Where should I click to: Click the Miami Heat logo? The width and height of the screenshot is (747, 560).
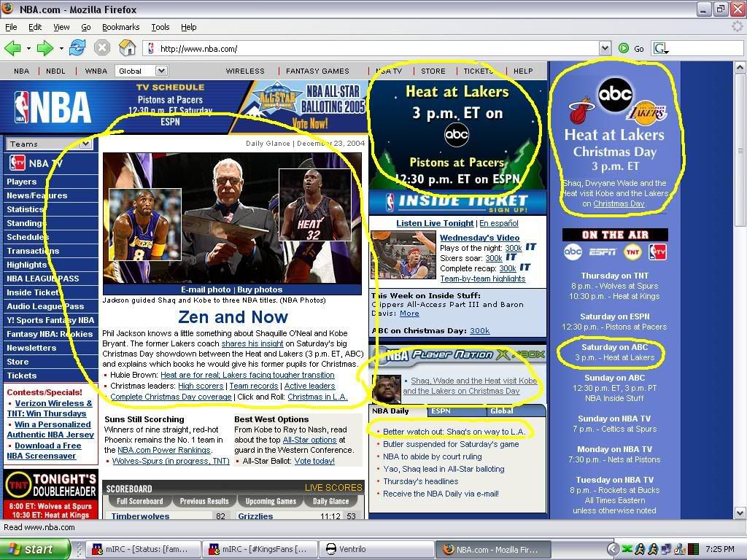(582, 111)
